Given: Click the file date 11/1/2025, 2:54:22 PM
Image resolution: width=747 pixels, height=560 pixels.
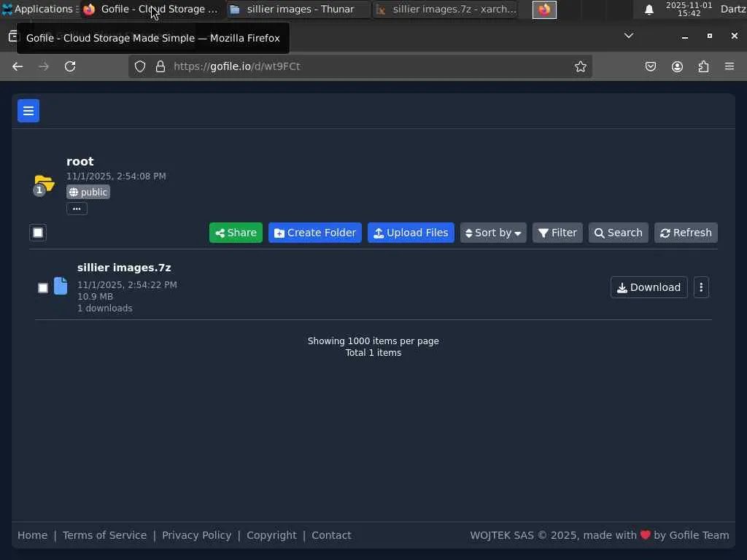Looking at the screenshot, I should tap(127, 285).
